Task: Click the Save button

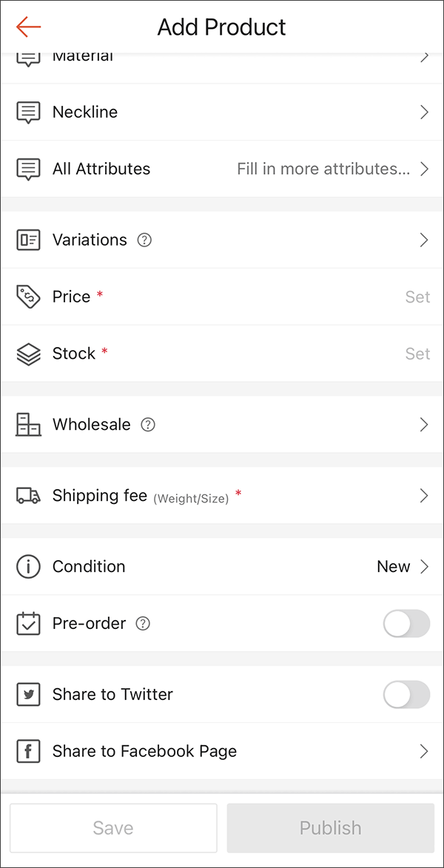Action: (x=112, y=827)
